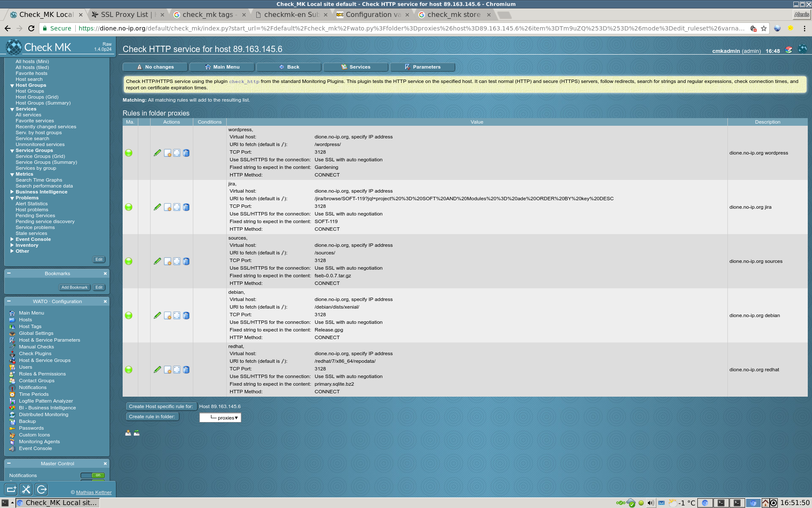Toggle the Notifications master control switch

[93, 475]
